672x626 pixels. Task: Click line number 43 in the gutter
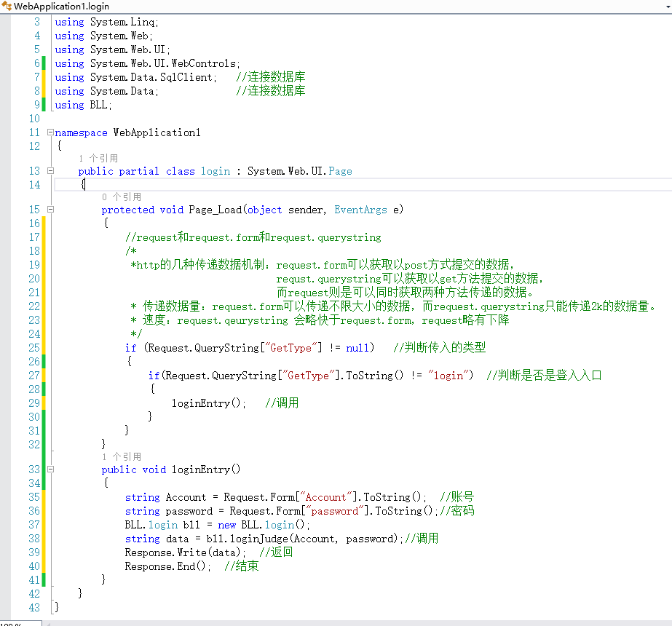tap(34, 608)
